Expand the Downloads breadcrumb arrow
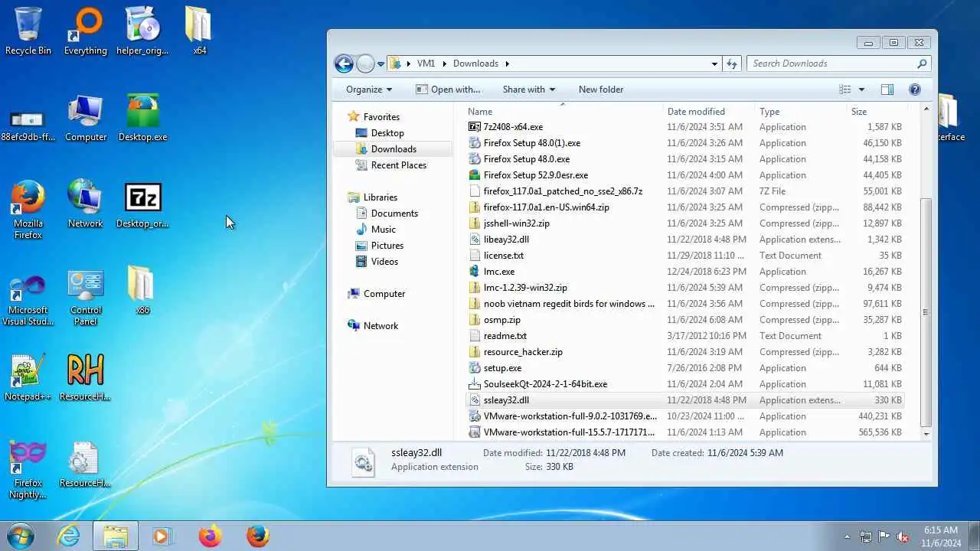 click(x=507, y=64)
